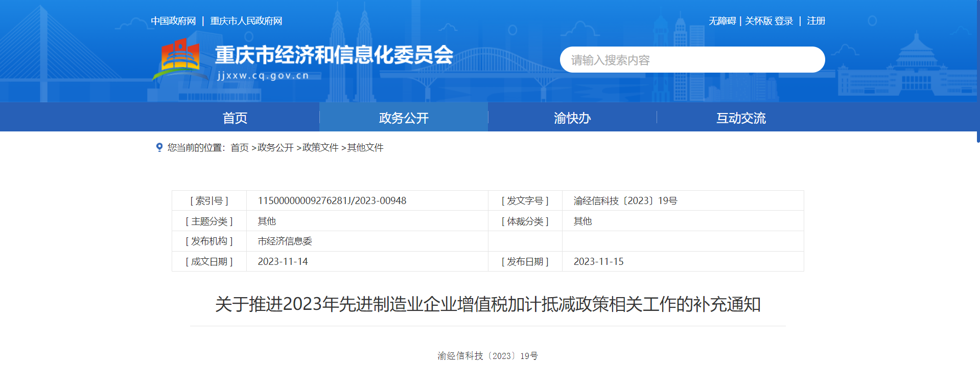Select 其他文件 at the breadcrumb end

click(x=365, y=148)
